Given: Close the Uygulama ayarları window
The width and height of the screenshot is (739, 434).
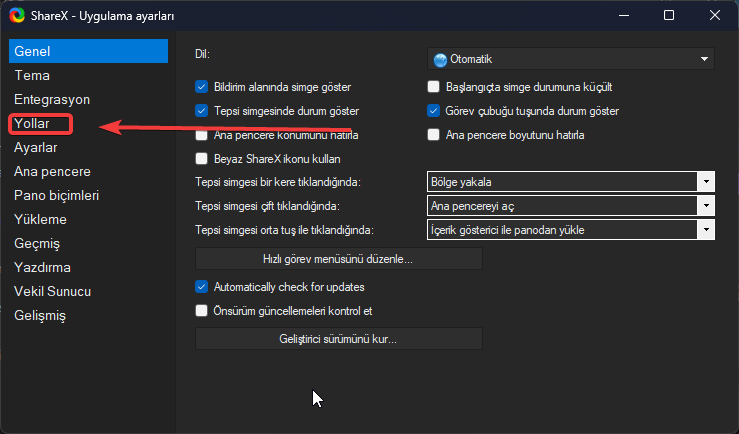Looking at the screenshot, I should [x=714, y=16].
